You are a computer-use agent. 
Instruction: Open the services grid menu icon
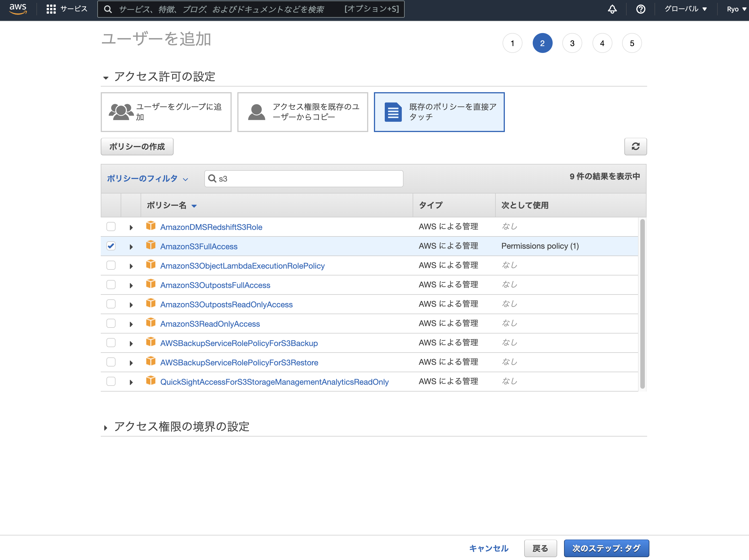point(51,9)
